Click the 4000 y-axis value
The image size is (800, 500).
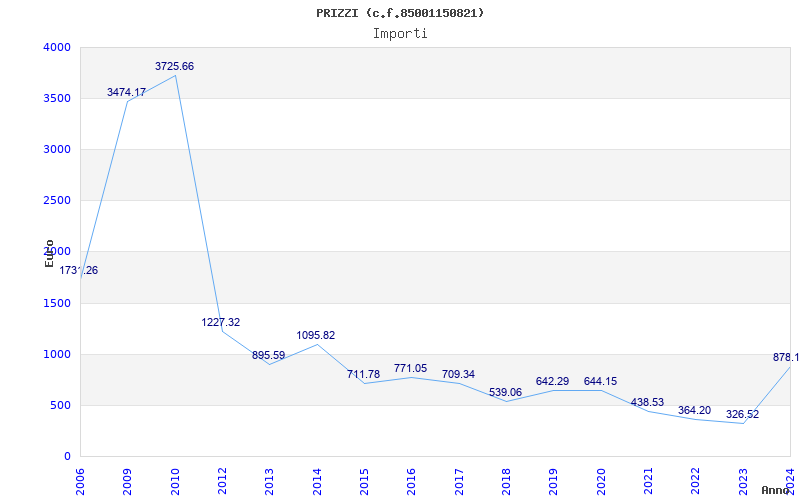(x=57, y=47)
